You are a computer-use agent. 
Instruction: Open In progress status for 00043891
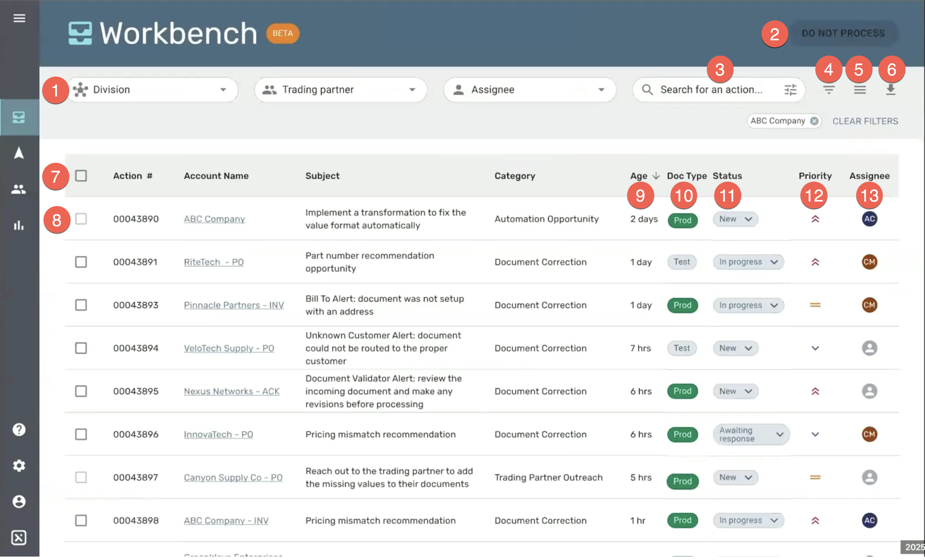click(748, 262)
